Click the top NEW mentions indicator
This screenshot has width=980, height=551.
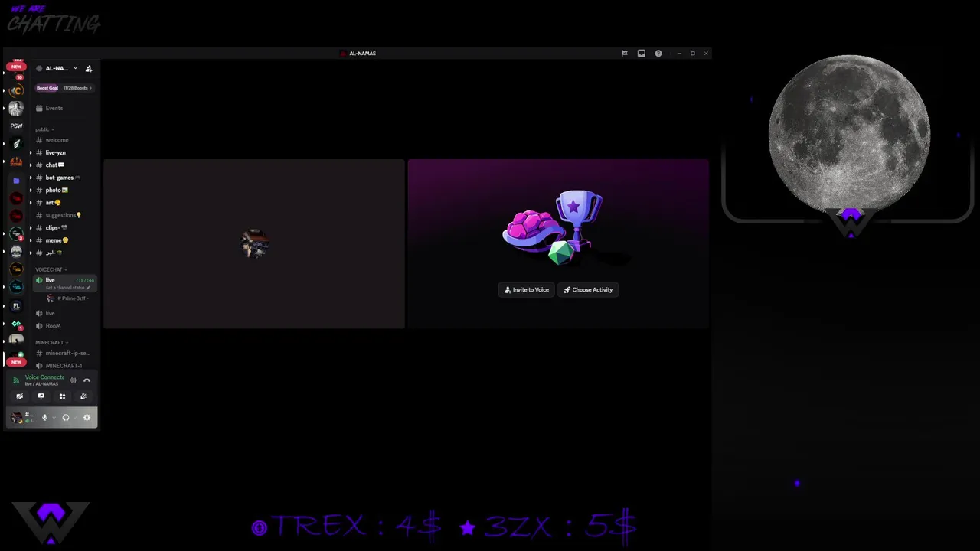tap(16, 67)
